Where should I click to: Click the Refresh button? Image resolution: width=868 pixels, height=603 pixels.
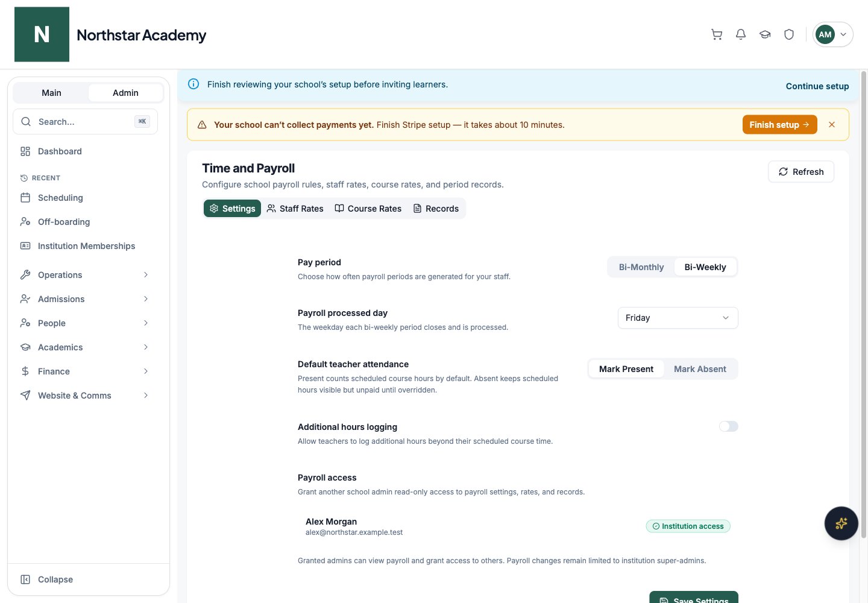click(801, 172)
